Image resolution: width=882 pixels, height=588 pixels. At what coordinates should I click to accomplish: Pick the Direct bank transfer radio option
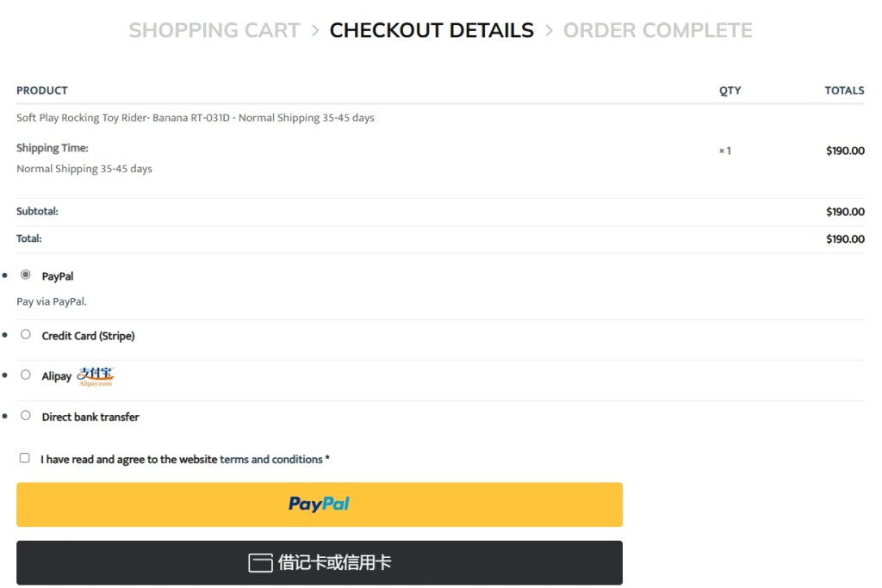26,415
